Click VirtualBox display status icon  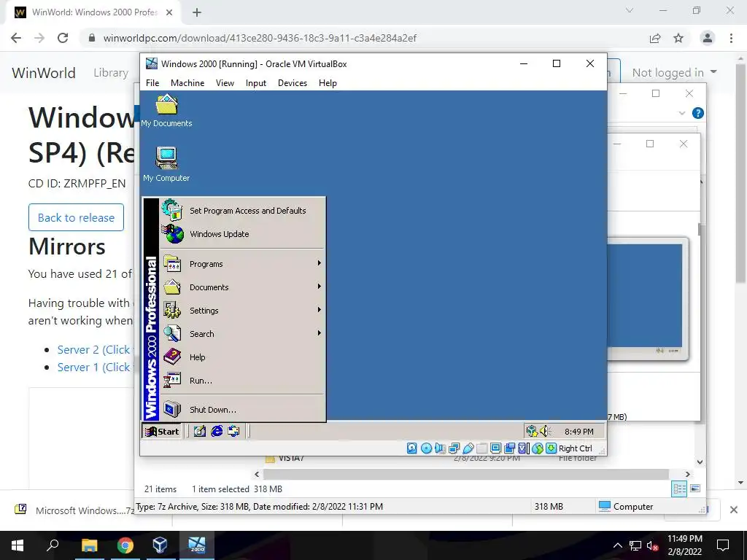coord(496,448)
